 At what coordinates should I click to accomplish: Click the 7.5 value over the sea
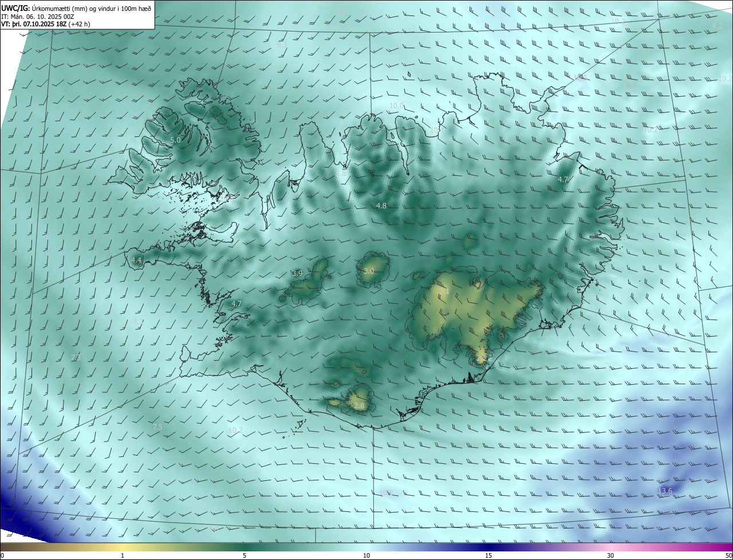pos(157,427)
